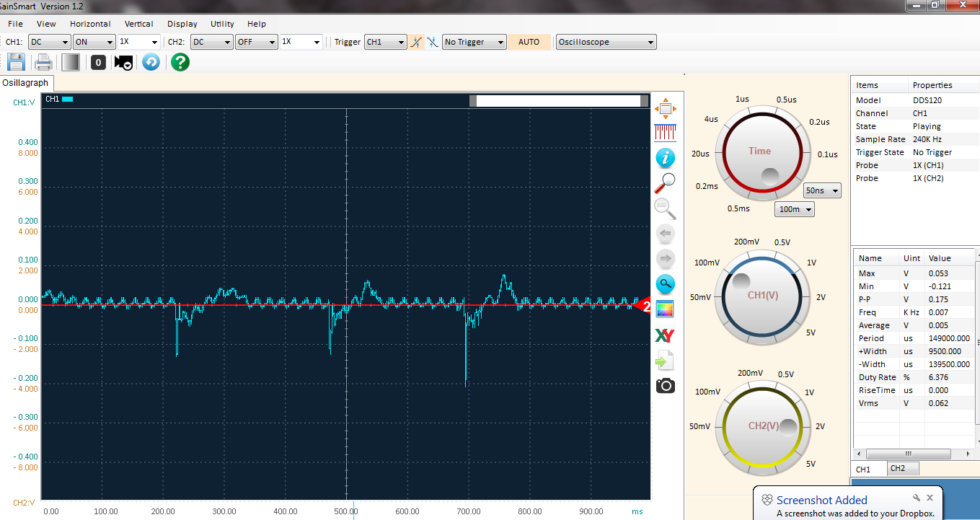This screenshot has width=980, height=520.
Task: Click the Freq value 0.007
Action: pos(940,312)
